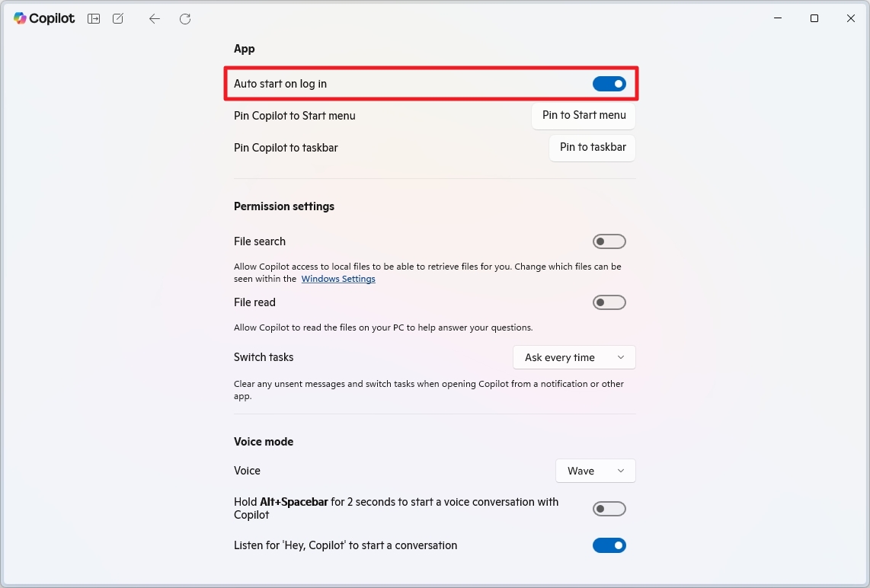The height and width of the screenshot is (588, 870).
Task: Open the Switch tasks dropdown
Action: tap(574, 357)
